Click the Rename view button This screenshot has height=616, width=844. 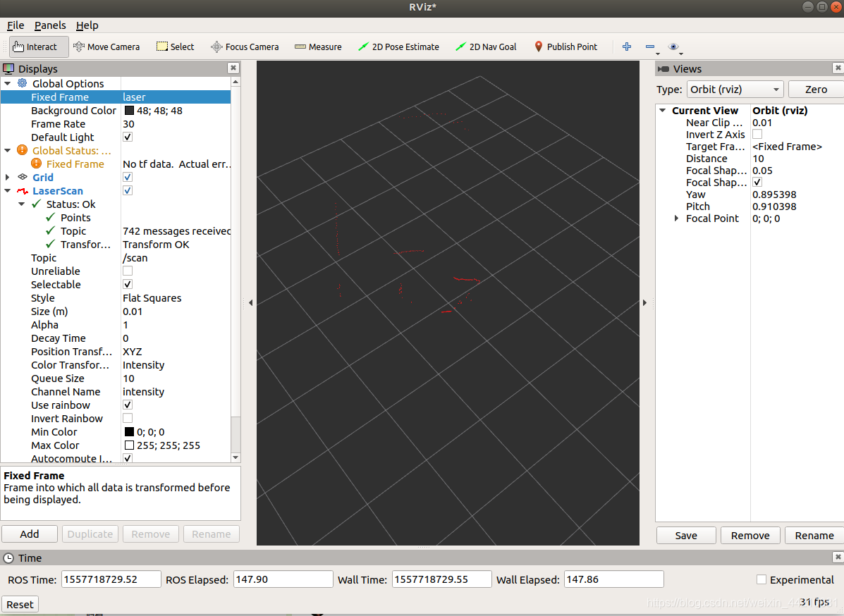coord(814,536)
